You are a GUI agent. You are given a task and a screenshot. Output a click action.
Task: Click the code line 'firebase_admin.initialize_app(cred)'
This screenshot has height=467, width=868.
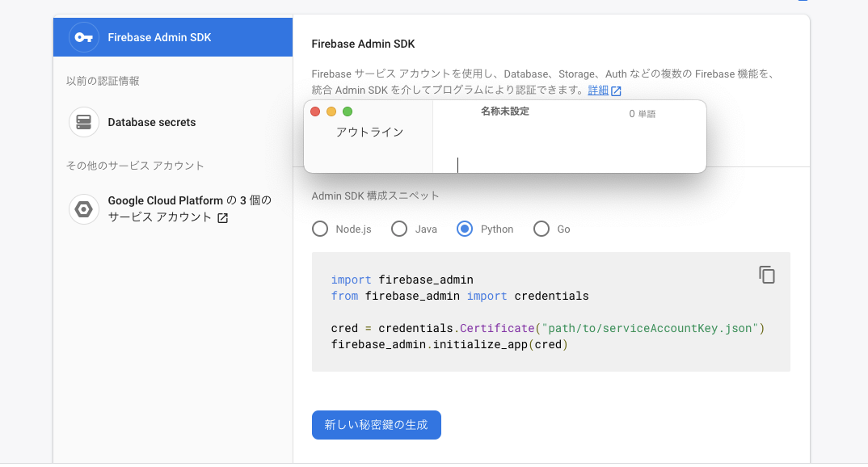pos(449,345)
